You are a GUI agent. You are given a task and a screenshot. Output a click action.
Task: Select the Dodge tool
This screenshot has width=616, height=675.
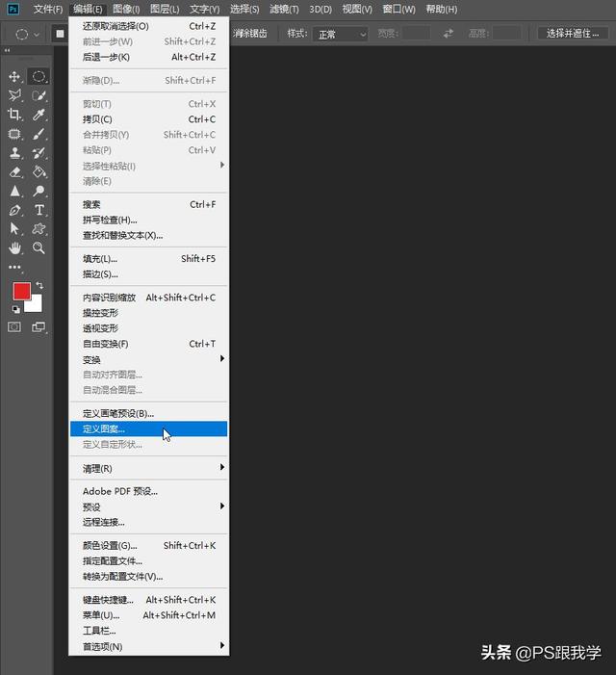click(x=38, y=191)
